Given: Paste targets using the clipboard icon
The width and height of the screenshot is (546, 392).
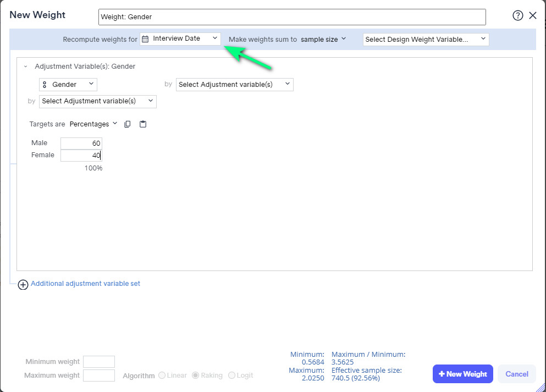Looking at the screenshot, I should click(x=143, y=124).
